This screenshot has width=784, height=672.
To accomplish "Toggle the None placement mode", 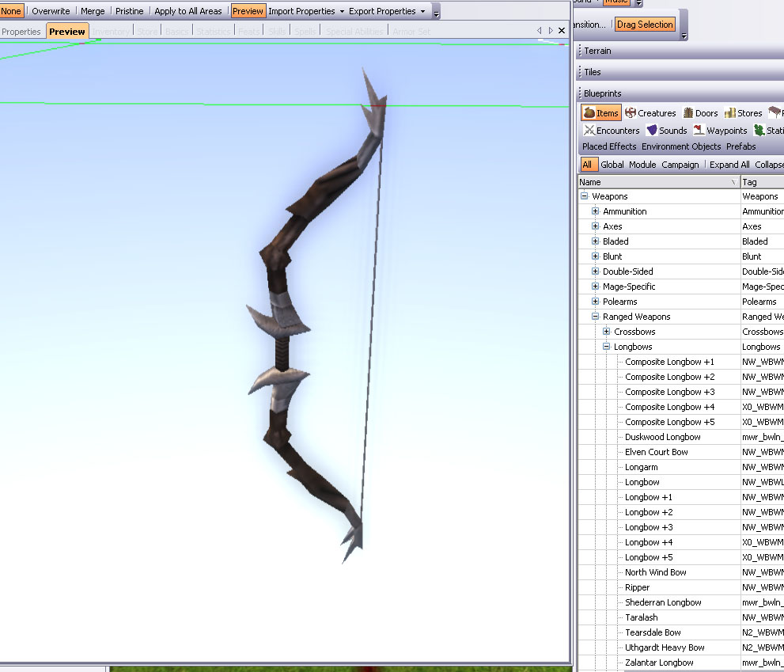I will tap(11, 11).
